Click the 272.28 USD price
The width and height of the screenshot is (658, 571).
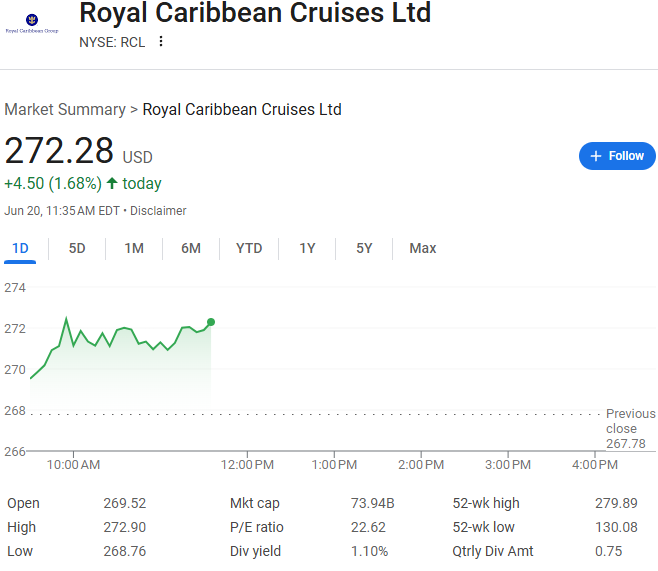click(78, 151)
